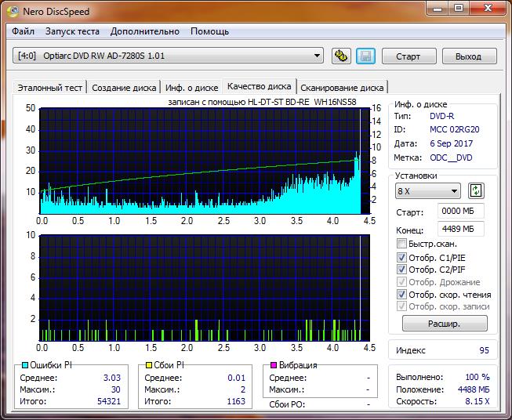
Task: Click the Конец value input field
Action: point(461,229)
